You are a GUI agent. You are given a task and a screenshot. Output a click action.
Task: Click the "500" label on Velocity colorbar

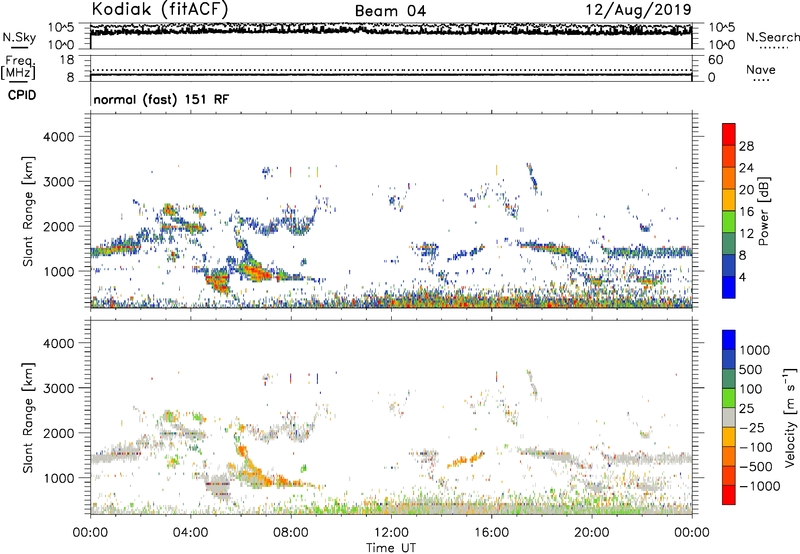(753, 370)
